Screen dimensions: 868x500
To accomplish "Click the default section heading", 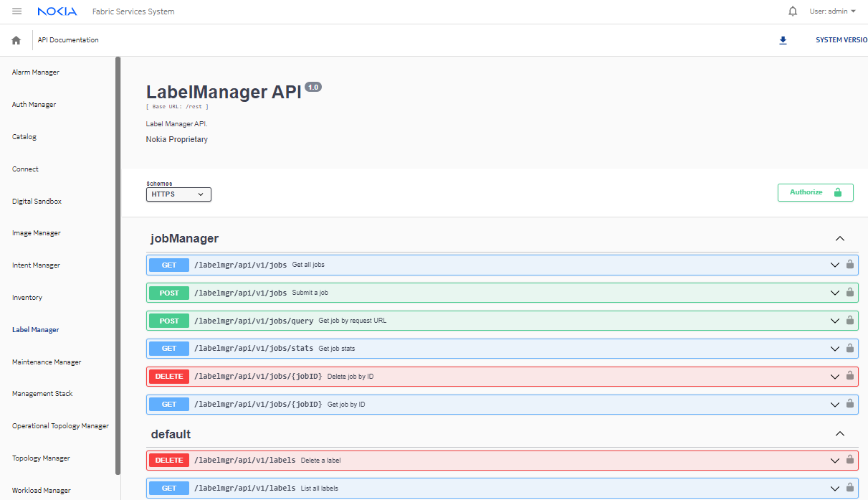I will click(x=171, y=434).
